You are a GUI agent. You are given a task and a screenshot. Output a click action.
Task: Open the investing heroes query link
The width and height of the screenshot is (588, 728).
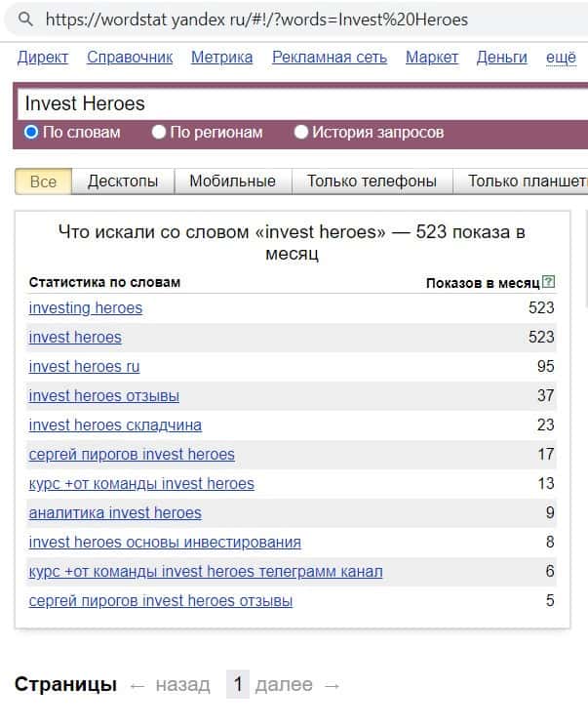(x=86, y=308)
